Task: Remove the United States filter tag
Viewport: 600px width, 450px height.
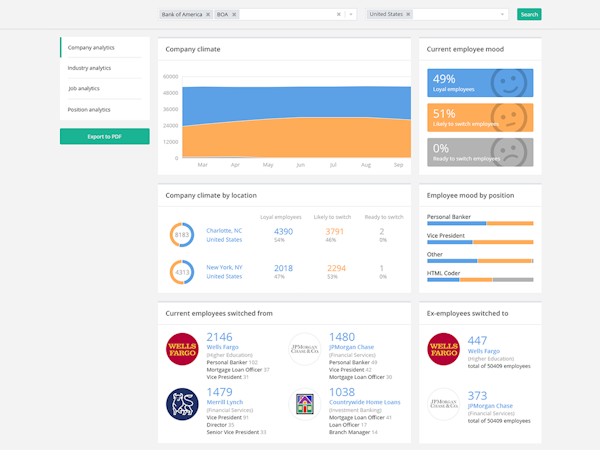Action: [407, 15]
